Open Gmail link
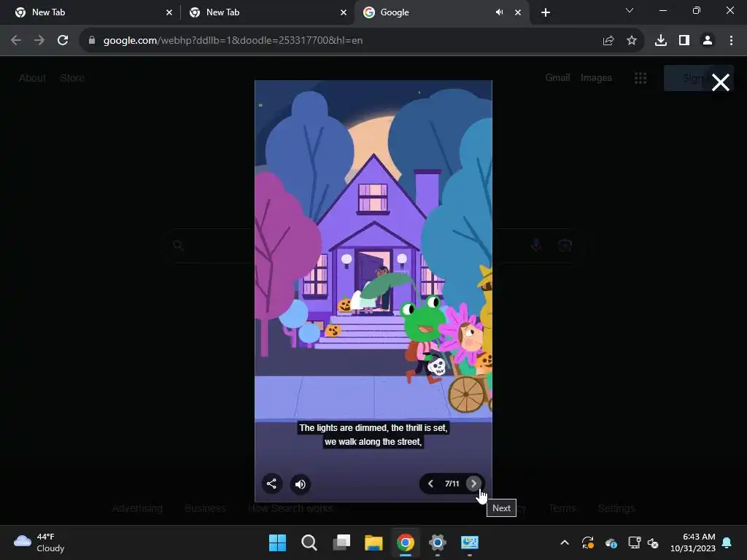Viewport: 747px width, 560px height. click(x=557, y=77)
